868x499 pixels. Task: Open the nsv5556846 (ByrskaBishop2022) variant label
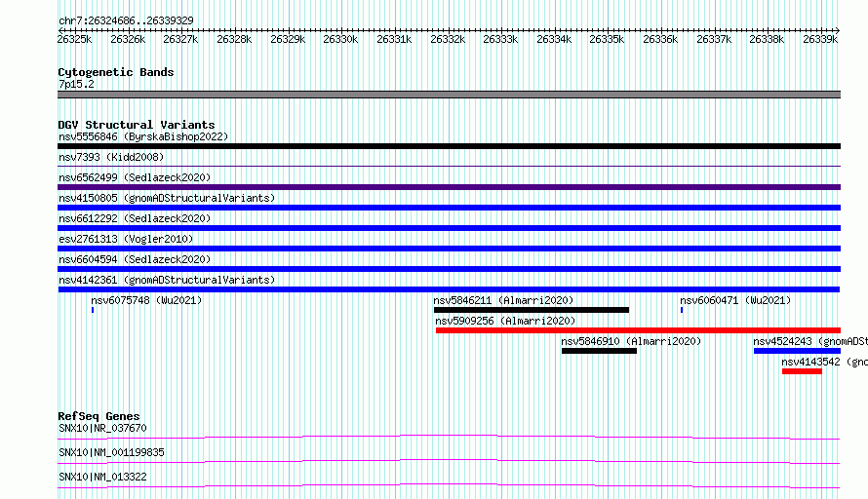coord(143,136)
